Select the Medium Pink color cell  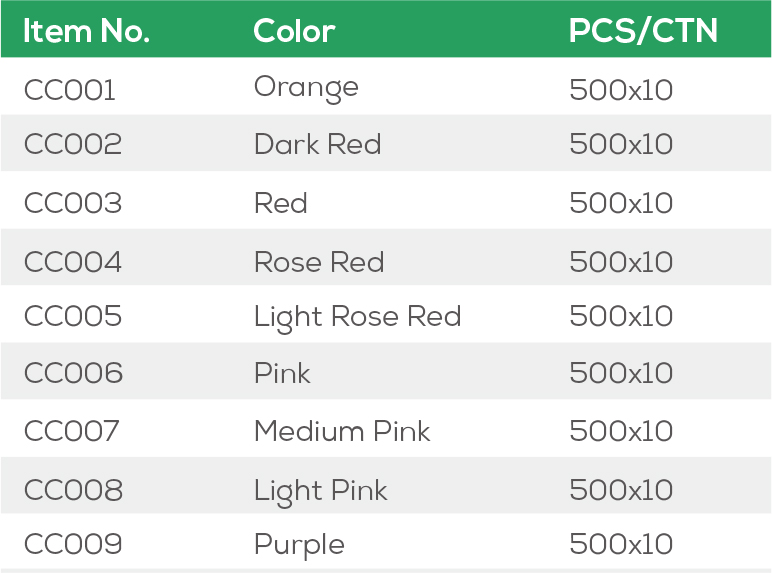[342, 431]
